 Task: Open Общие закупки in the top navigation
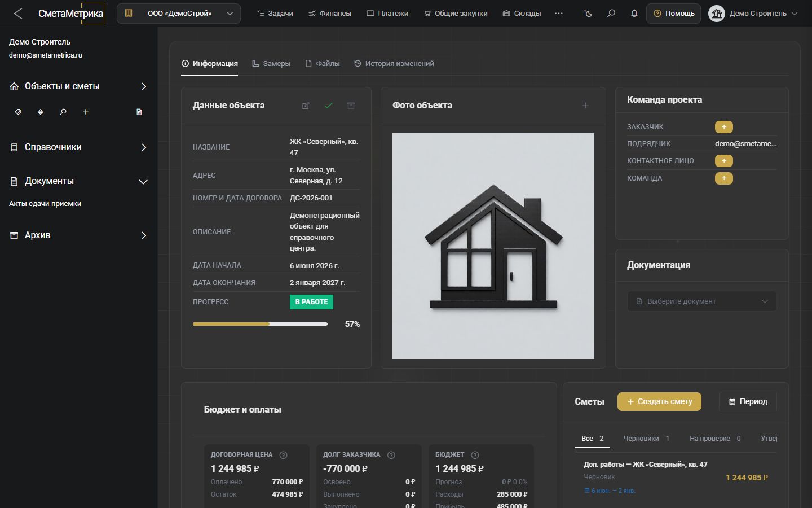pyautogui.click(x=456, y=14)
